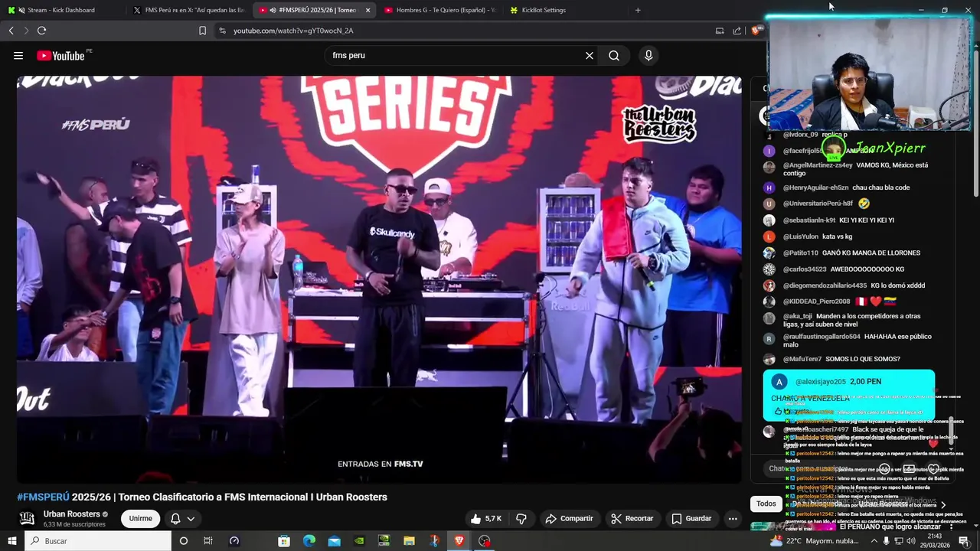The width and height of the screenshot is (980, 551).
Task: Open the OBS Studio taskbar icon
Action: [x=484, y=541]
